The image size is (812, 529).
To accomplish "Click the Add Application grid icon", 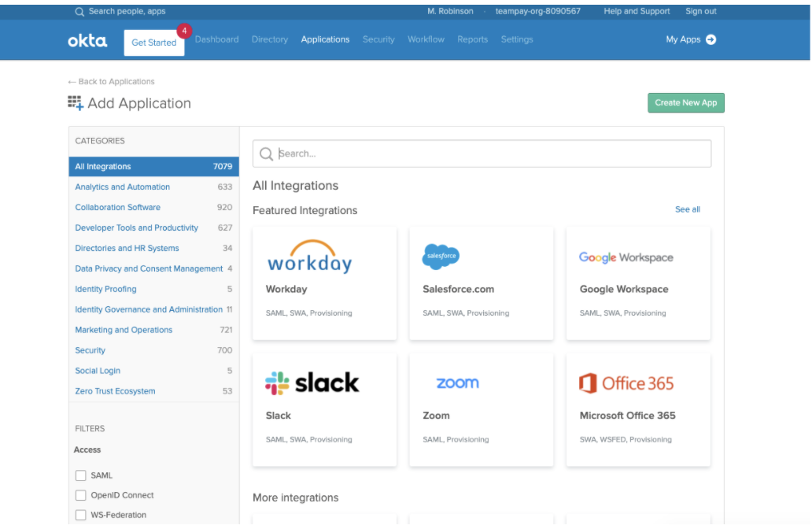I will (76, 102).
